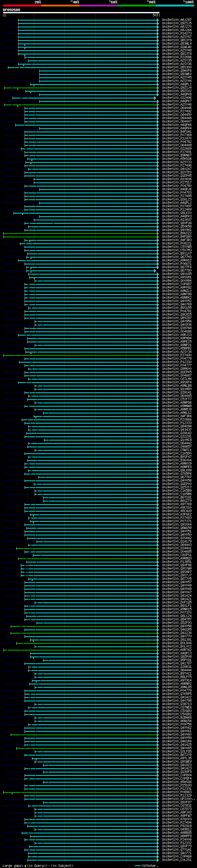The height and width of the screenshot is (868, 197).
Task: Click green-aligned hit UniRef100_P27490
Action: [x=177, y=355]
